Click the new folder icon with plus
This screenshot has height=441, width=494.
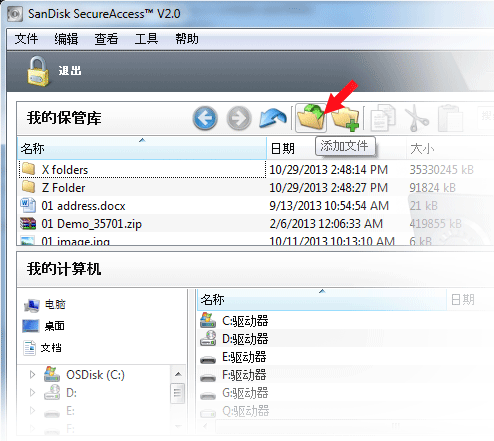coord(345,118)
